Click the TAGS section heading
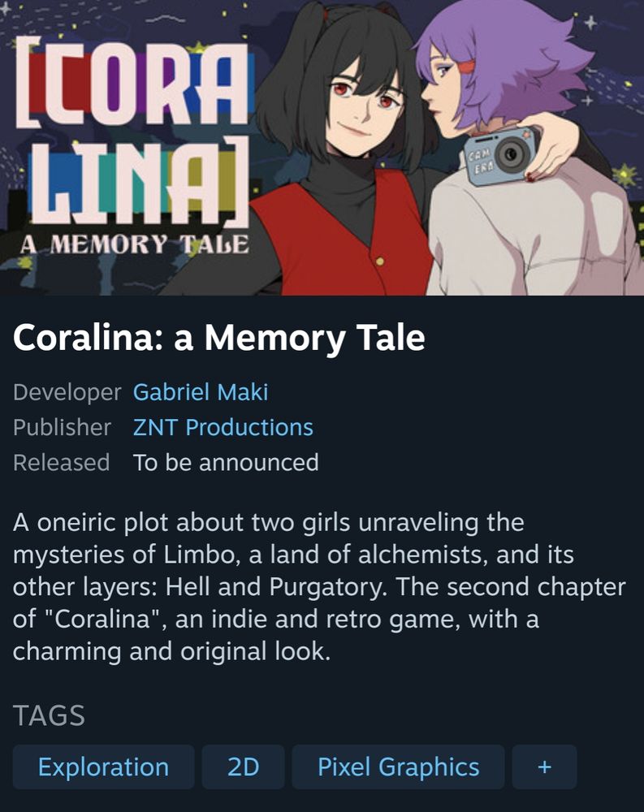 pos(49,715)
